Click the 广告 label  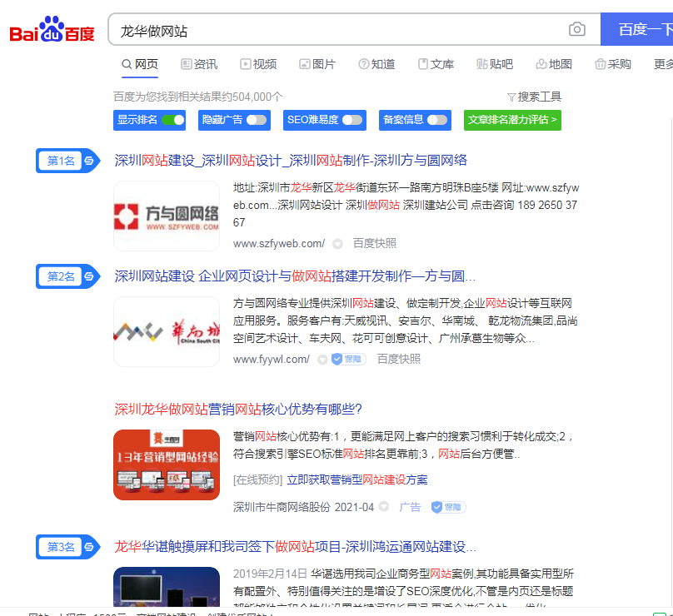(x=410, y=507)
